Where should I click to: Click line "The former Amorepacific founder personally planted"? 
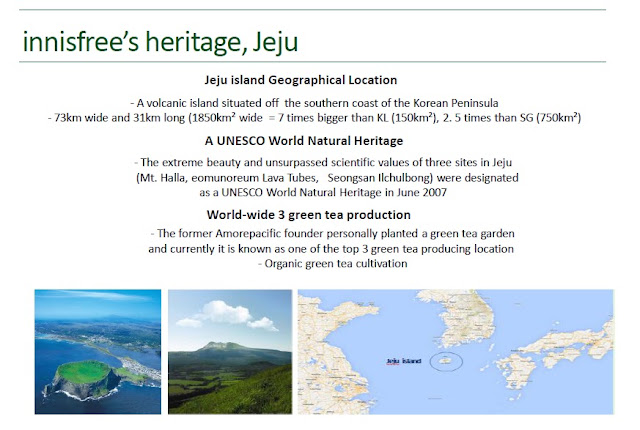pyautogui.click(x=332, y=233)
